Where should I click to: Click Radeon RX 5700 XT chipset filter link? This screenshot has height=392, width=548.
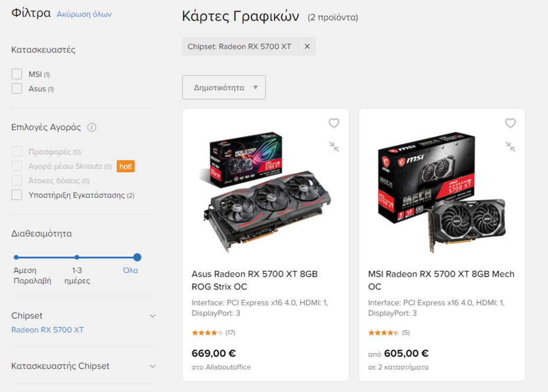(48, 330)
